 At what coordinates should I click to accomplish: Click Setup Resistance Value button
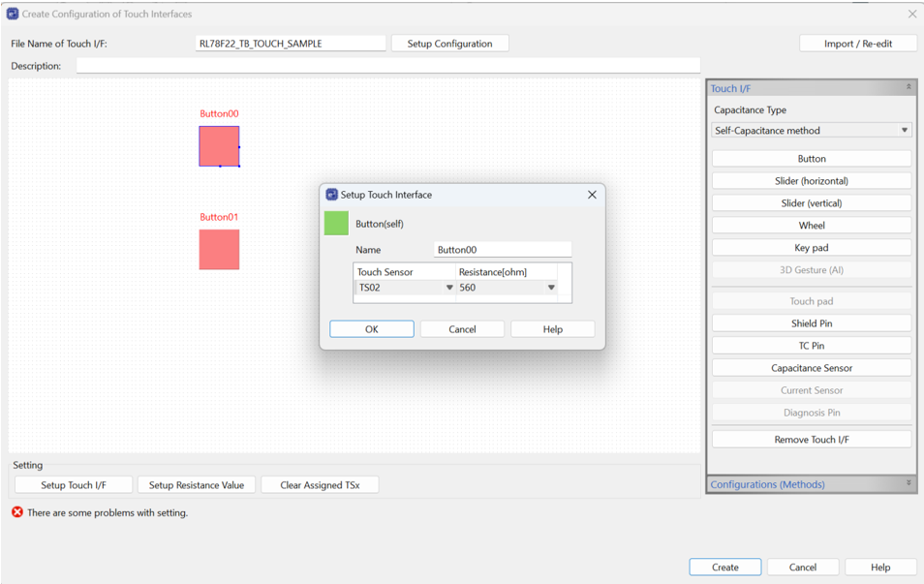[x=197, y=485]
